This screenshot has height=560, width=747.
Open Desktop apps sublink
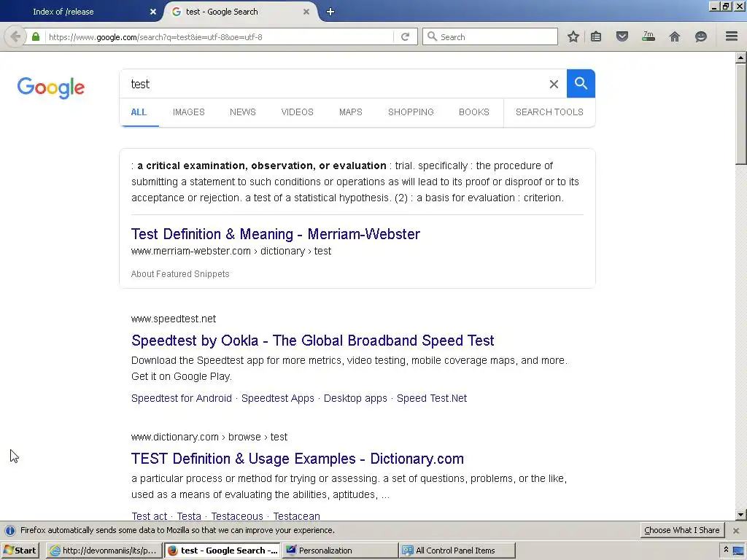[355, 398]
